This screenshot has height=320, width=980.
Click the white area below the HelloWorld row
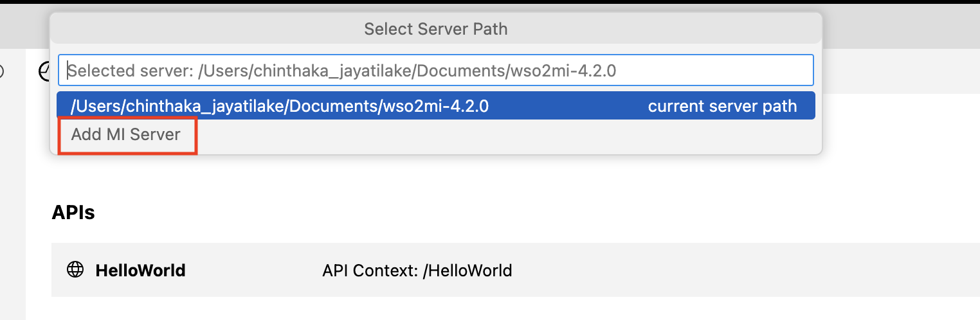[x=450, y=308]
